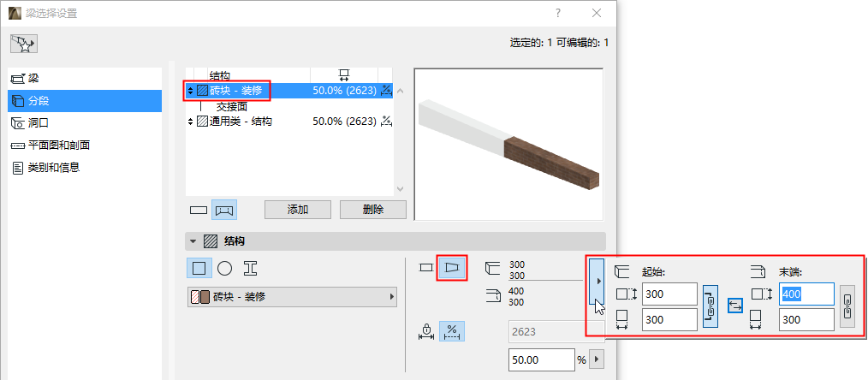Click the 添加 button
868x380 pixels.
tap(298, 210)
